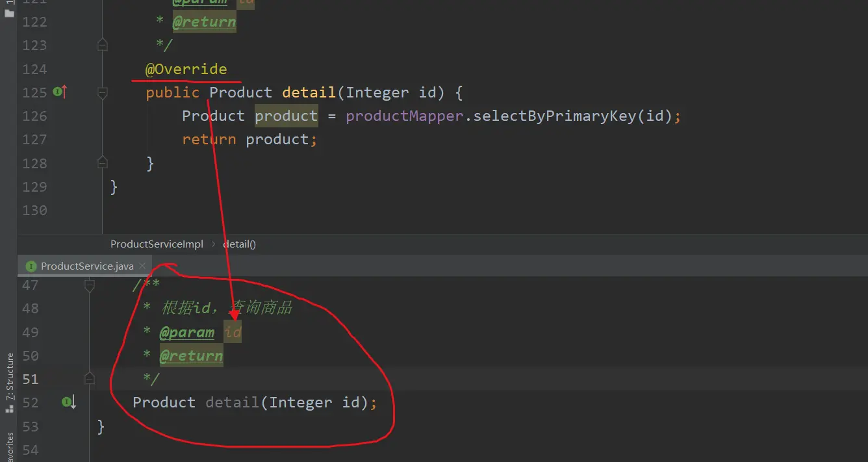Click 'return product;' statement on line 127
The height and width of the screenshot is (462, 868).
pos(249,140)
